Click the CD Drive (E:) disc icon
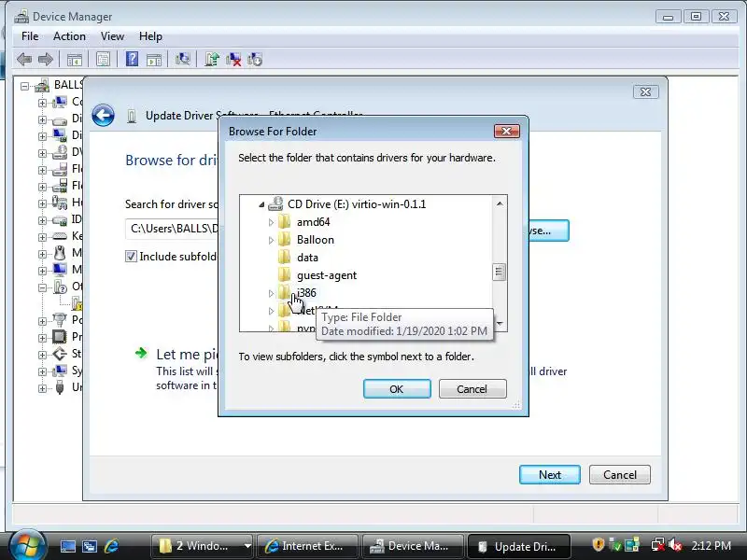747x560 pixels. pyautogui.click(x=275, y=203)
